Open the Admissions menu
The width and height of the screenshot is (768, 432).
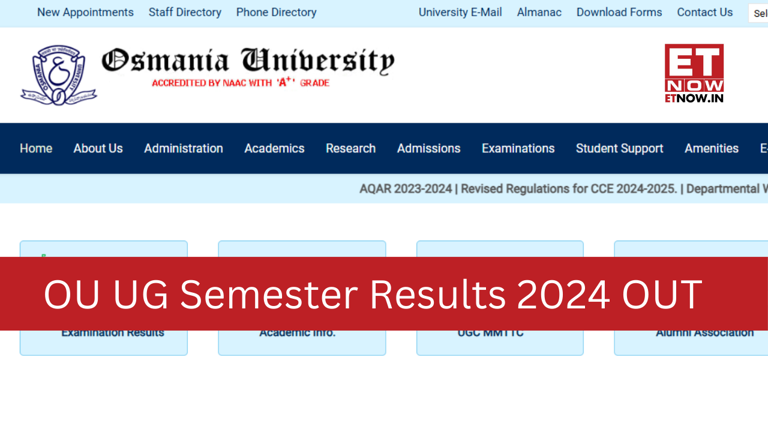click(428, 148)
